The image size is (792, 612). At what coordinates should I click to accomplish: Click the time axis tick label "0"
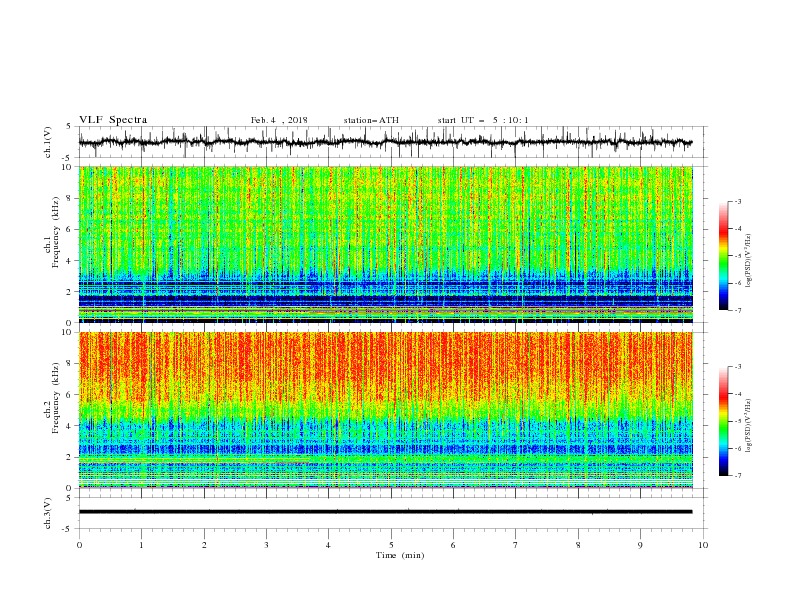coord(79,545)
